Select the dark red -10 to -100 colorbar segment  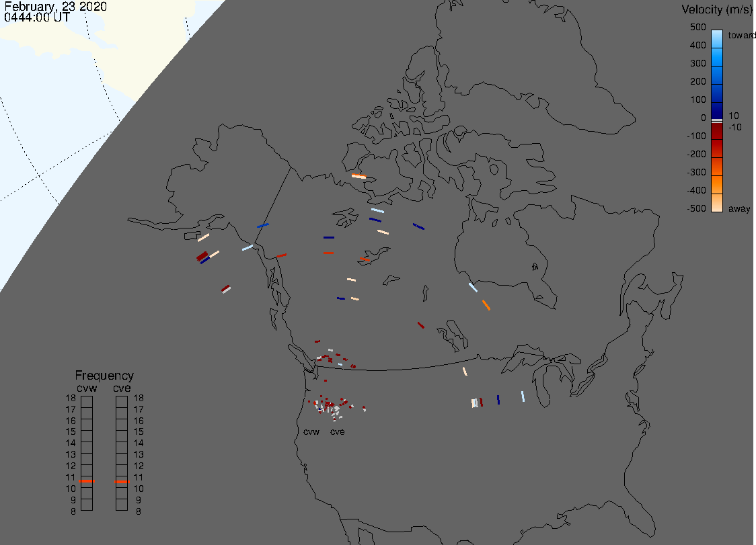tap(717, 131)
